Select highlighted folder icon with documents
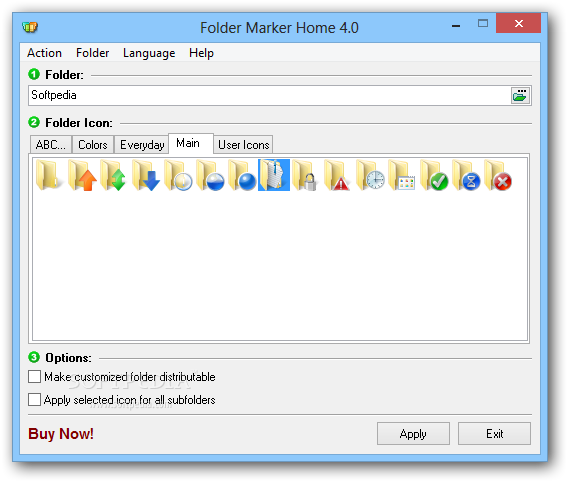Viewport: 568px width, 482px height. (x=274, y=175)
